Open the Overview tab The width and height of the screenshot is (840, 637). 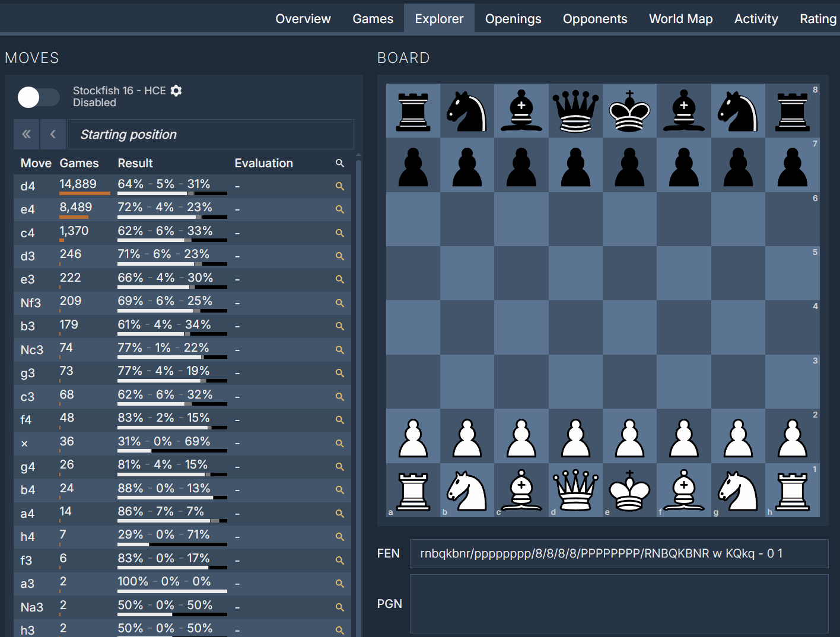point(303,18)
